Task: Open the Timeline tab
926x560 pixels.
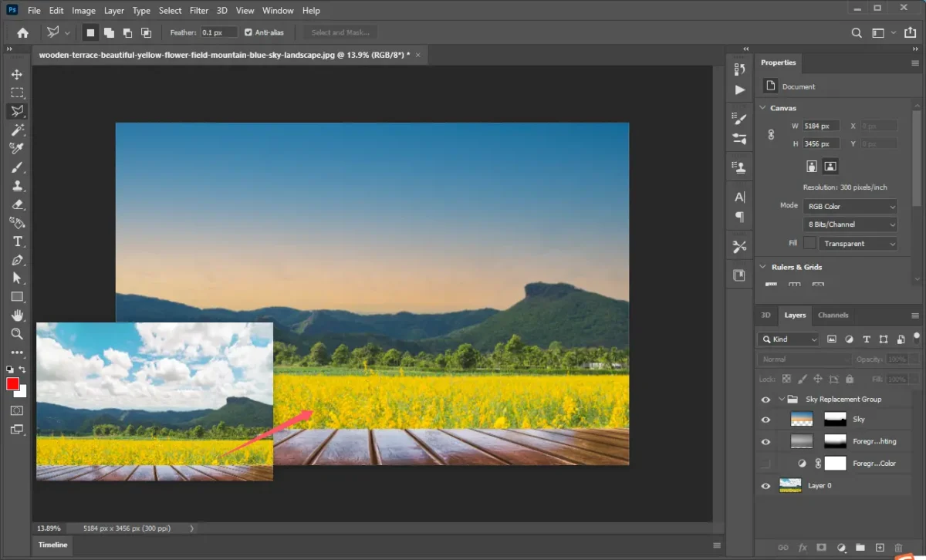Action: coord(53,545)
